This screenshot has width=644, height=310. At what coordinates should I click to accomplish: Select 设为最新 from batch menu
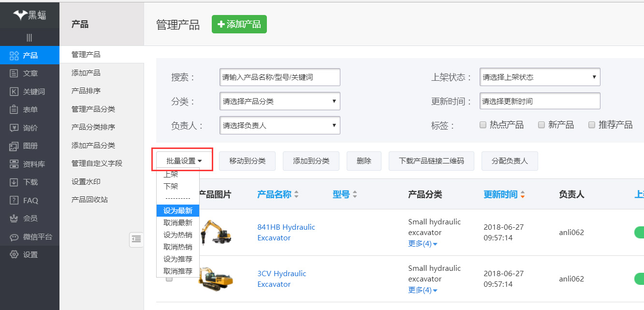point(177,211)
